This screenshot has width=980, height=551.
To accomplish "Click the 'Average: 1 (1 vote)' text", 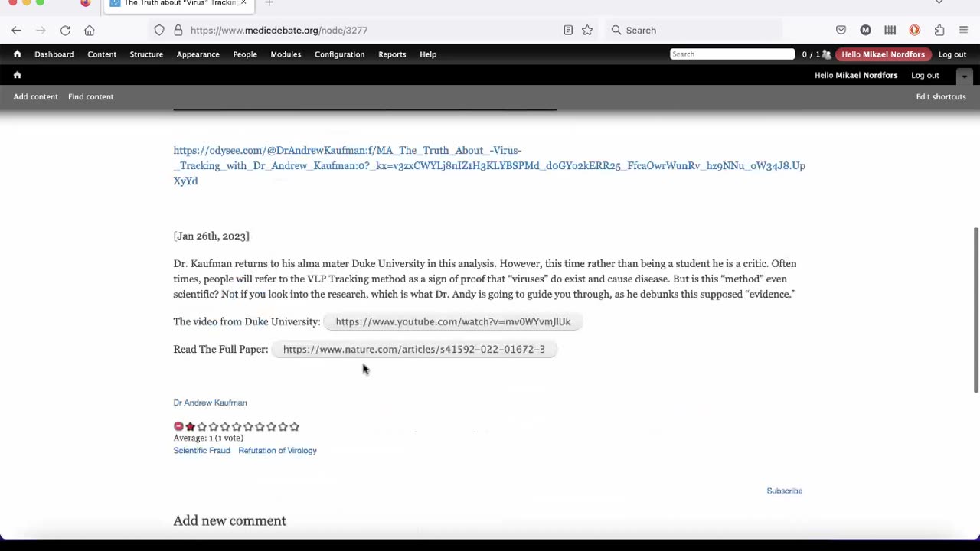I will [208, 439].
